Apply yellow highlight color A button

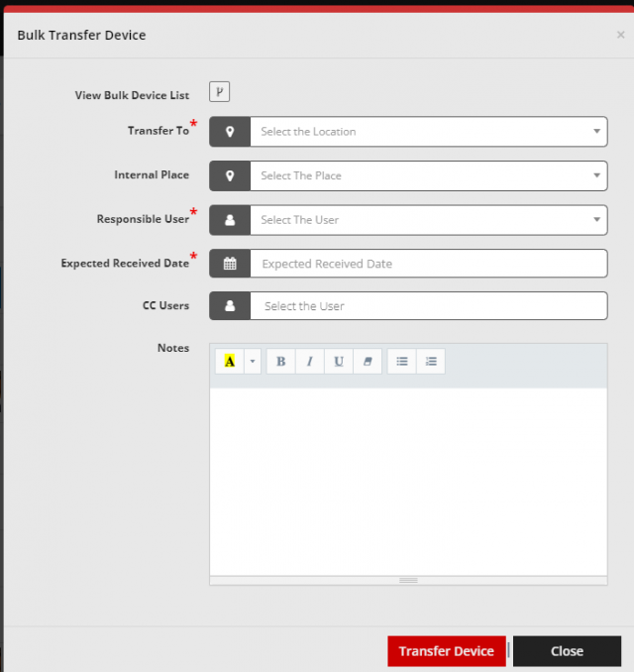pos(230,362)
